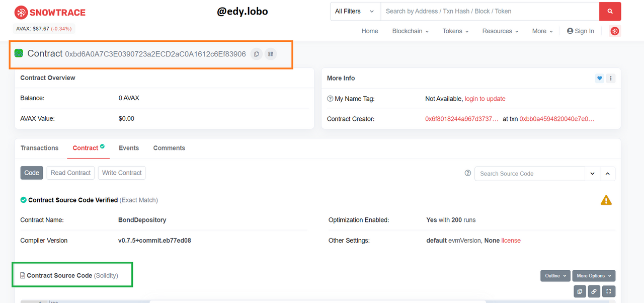Viewport: 644px width, 303px height.
Task: Open the Comments tab
Action: (169, 148)
